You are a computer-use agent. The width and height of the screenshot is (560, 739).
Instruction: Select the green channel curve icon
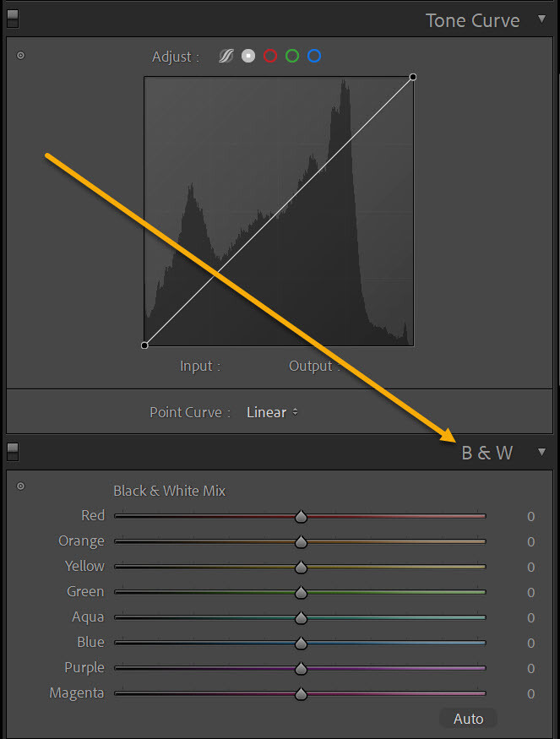293,56
